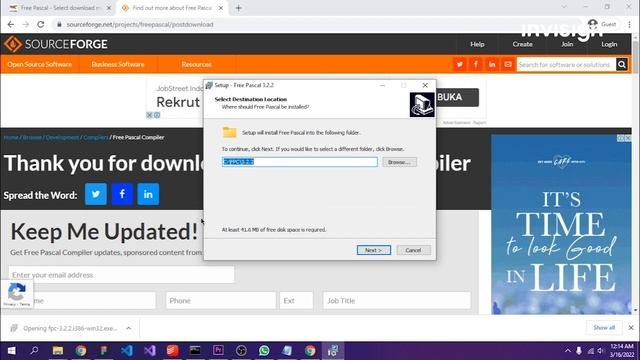The height and width of the screenshot is (360, 640).
Task: Open Figma from the taskbar
Action: click(104, 351)
